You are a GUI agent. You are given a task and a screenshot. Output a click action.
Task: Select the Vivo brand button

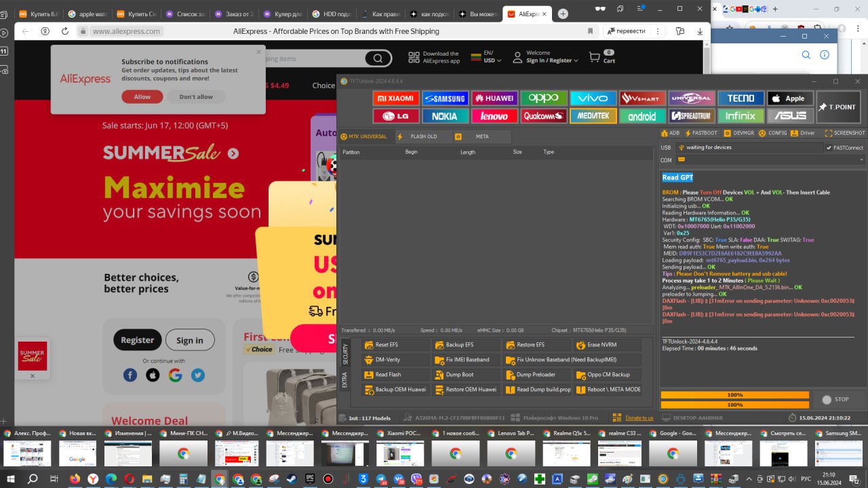(593, 98)
